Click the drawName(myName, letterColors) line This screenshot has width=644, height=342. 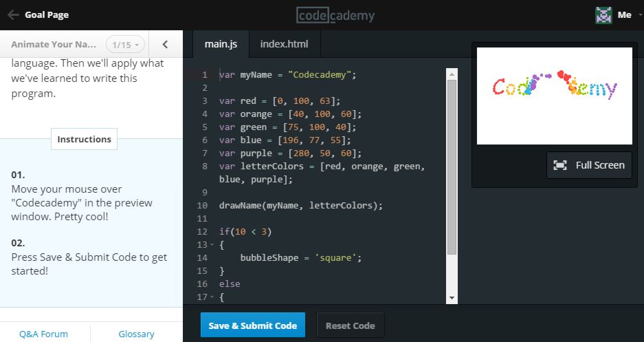tap(300, 206)
